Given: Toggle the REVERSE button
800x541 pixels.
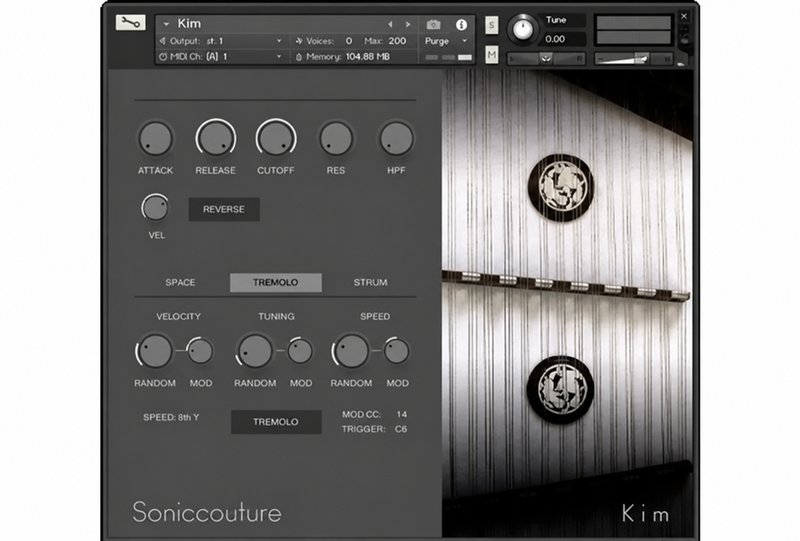Looking at the screenshot, I should pyautogui.click(x=224, y=209).
